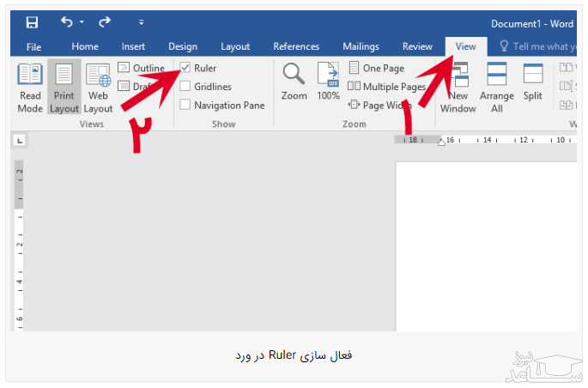Select Print Layout view
This screenshot has width=588, height=388.
click(64, 88)
